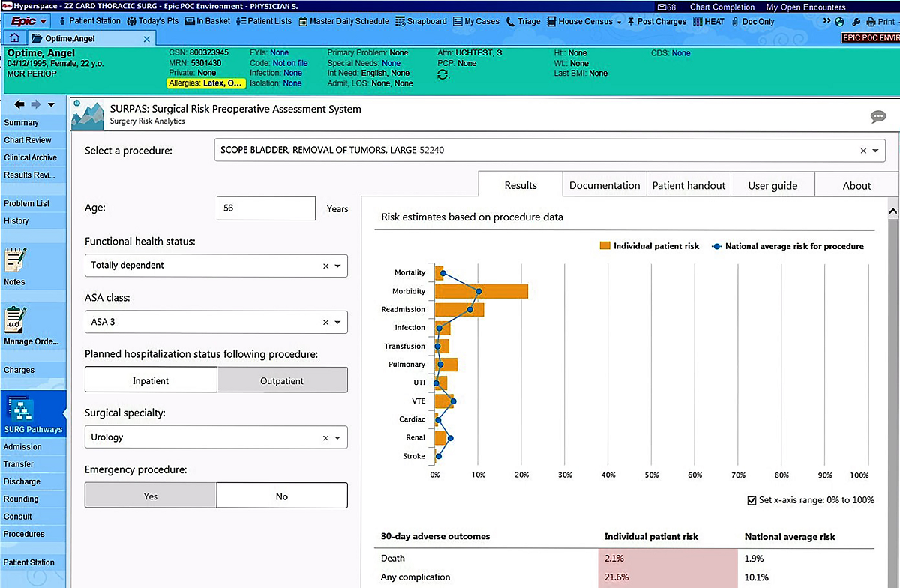
Task: Select No for Emergency procedure
Action: (x=282, y=496)
